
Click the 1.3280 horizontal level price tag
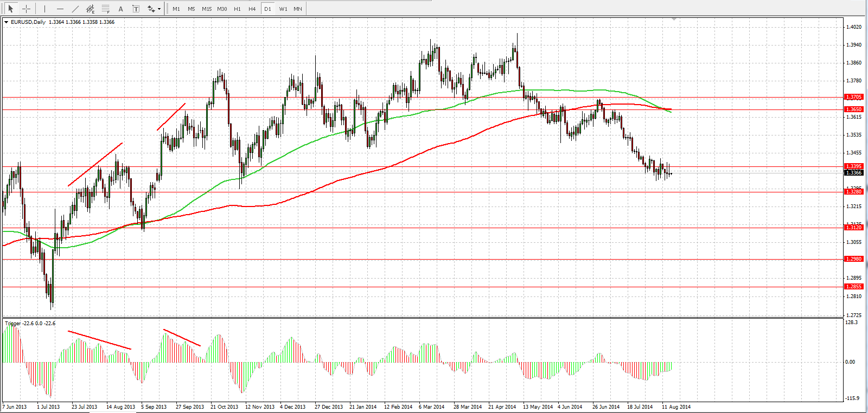854,191
